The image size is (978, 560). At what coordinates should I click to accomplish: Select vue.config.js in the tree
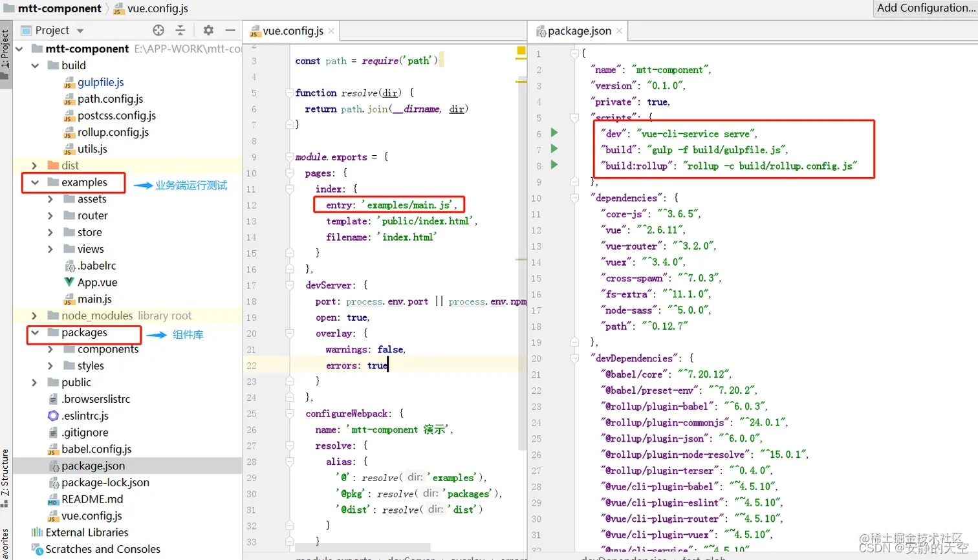[91, 516]
